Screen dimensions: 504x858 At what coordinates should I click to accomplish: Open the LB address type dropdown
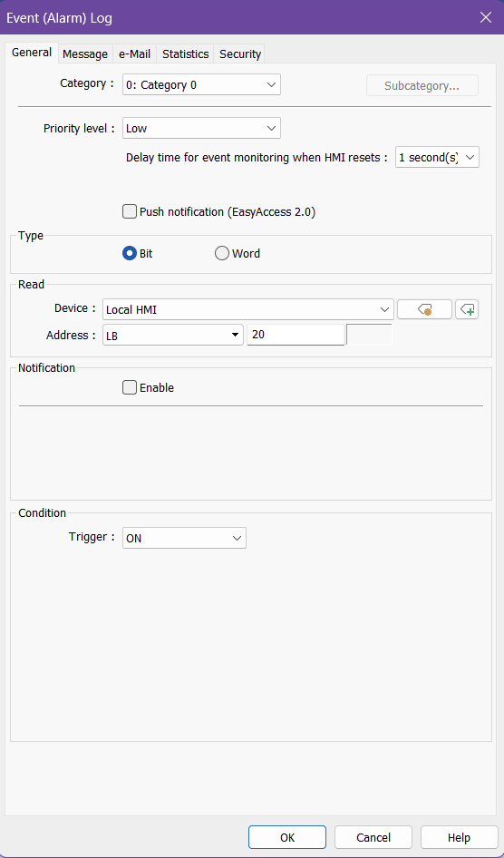[173, 336]
